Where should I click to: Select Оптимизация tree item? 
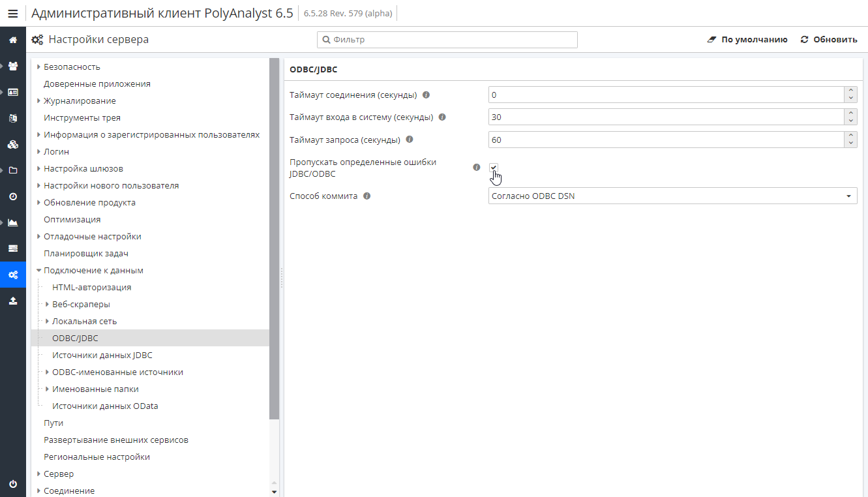coord(72,219)
